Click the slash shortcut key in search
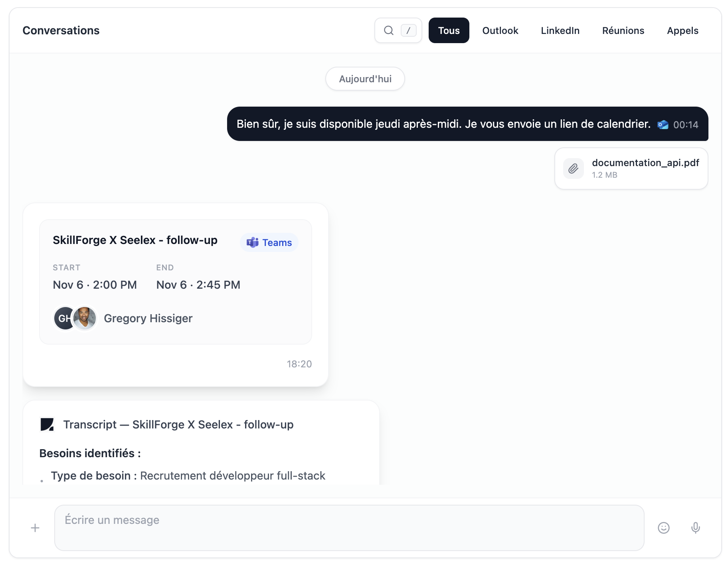The width and height of the screenshot is (728, 567). coord(408,30)
